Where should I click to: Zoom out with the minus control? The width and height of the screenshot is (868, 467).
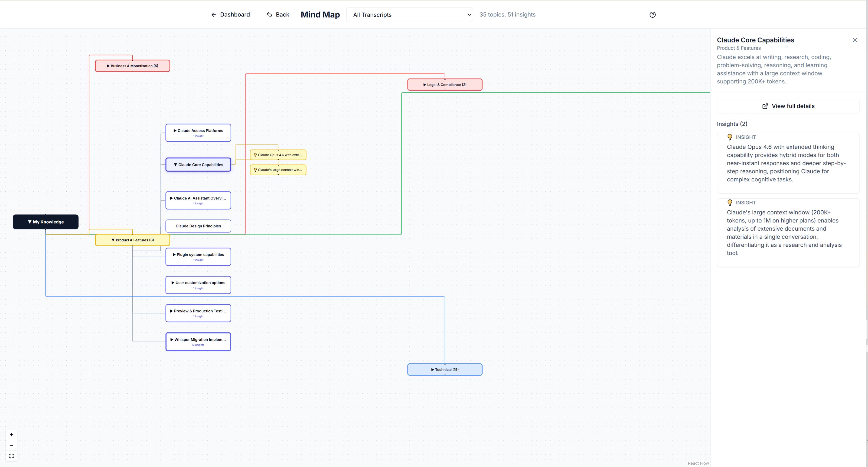tap(11, 445)
